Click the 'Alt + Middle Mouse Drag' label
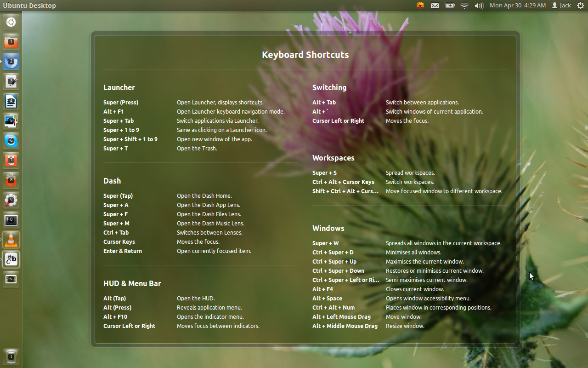This screenshot has width=588, height=368. (345, 326)
